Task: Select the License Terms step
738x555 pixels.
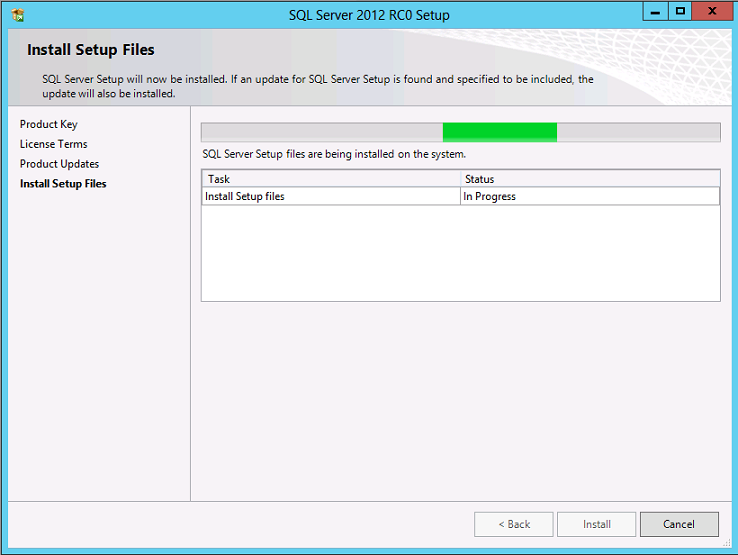Action: click(54, 144)
